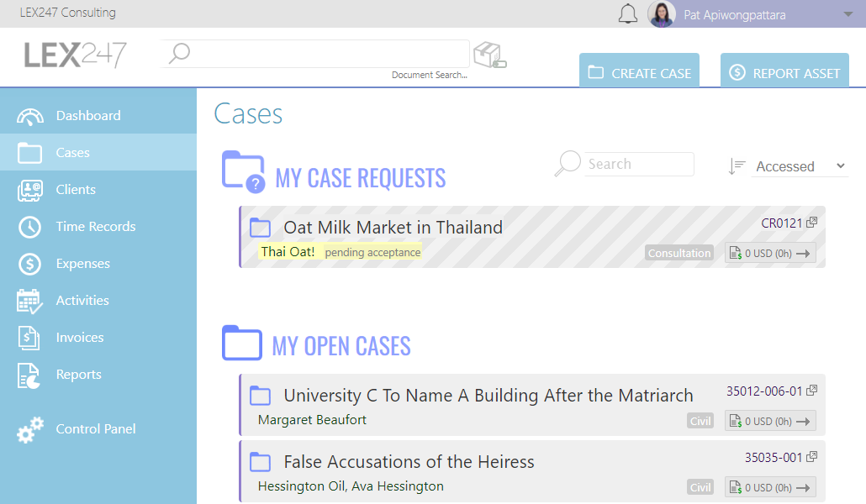The width and height of the screenshot is (866, 504).
Task: Click the pending acceptance status label
Action: tap(372, 252)
